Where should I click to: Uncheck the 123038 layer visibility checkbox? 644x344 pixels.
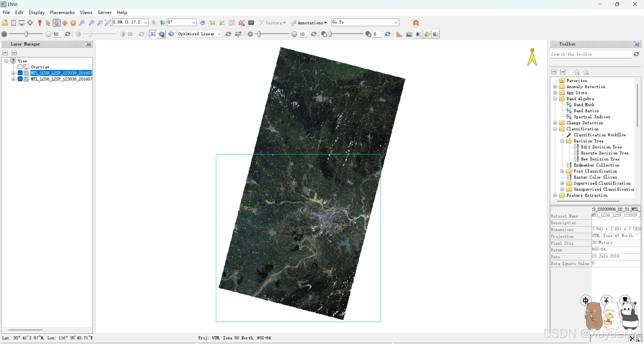click(x=20, y=79)
